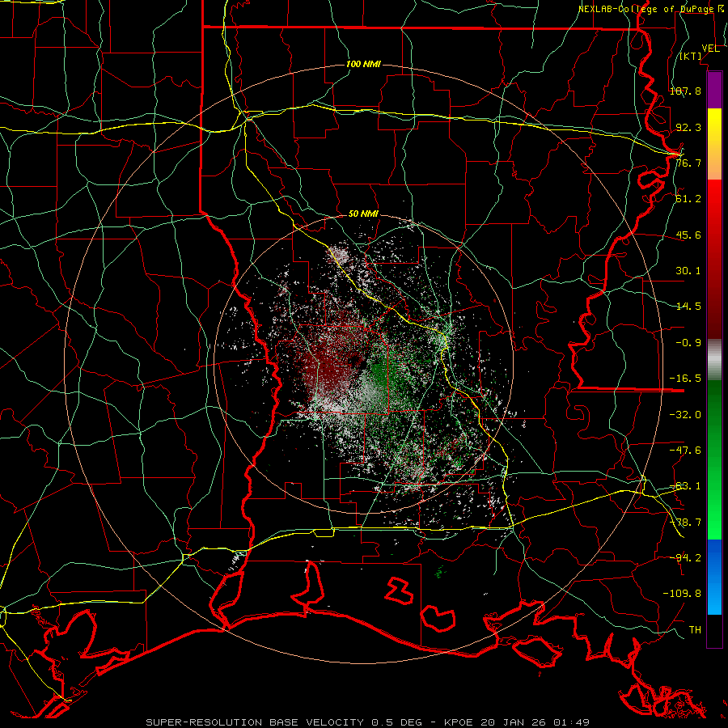Click the -109.8 velocity scale value
728x728 pixels.
coord(682,594)
